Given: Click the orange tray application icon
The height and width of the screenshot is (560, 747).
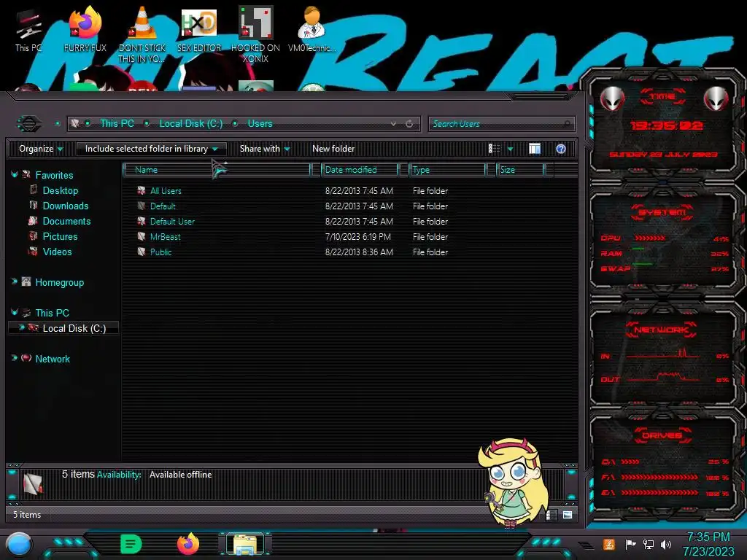Looking at the screenshot, I should pos(609,544).
